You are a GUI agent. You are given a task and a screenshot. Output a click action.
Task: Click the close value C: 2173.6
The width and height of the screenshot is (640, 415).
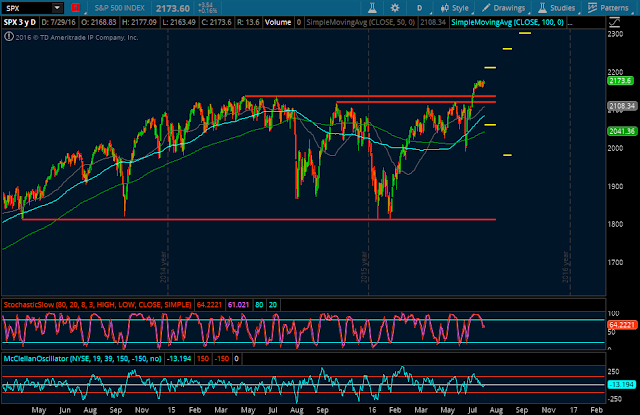tap(216, 22)
